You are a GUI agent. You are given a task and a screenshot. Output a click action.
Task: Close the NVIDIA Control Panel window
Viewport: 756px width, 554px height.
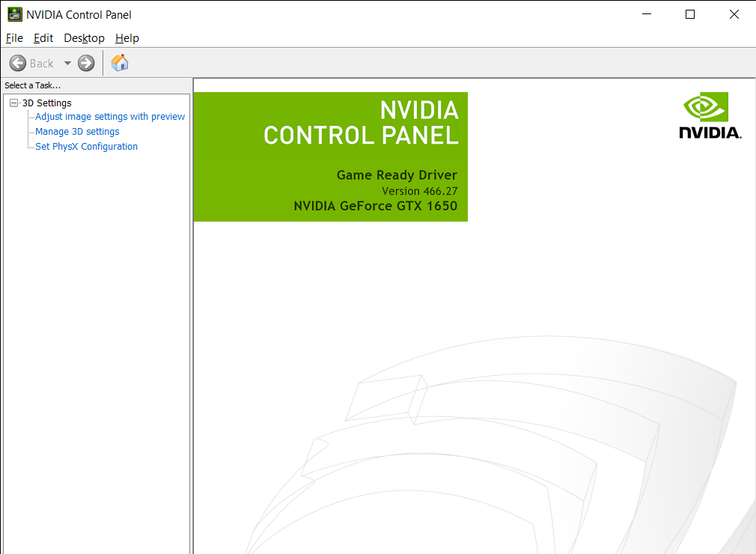coord(734,14)
